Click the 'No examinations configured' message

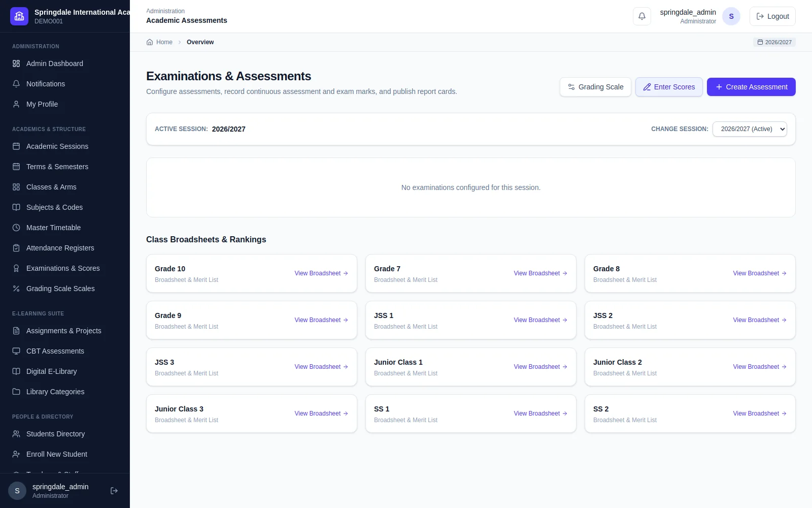(x=471, y=187)
